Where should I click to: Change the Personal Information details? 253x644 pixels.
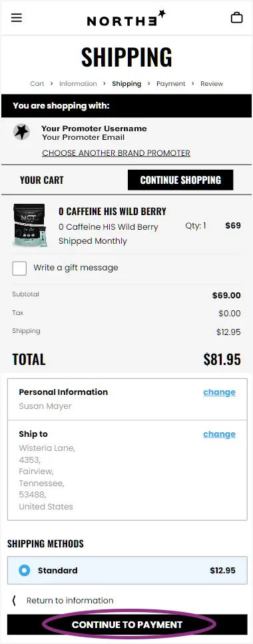tap(219, 392)
